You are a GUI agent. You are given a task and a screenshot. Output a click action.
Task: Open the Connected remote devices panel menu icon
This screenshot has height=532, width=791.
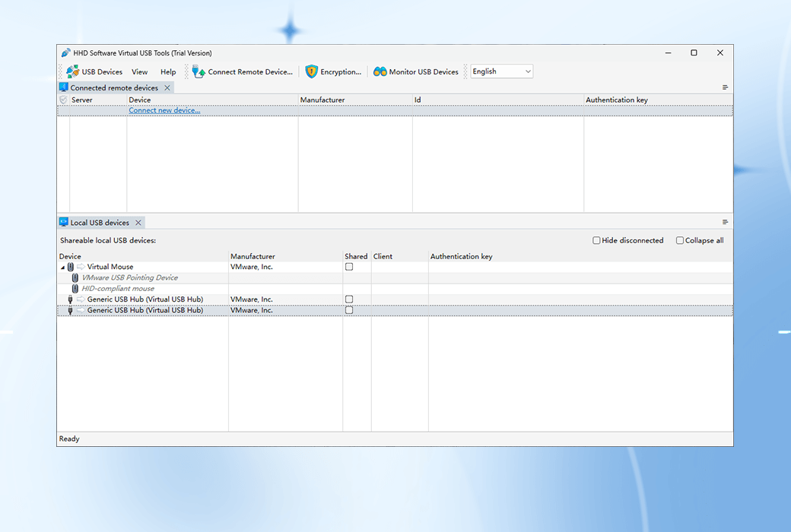tap(725, 87)
